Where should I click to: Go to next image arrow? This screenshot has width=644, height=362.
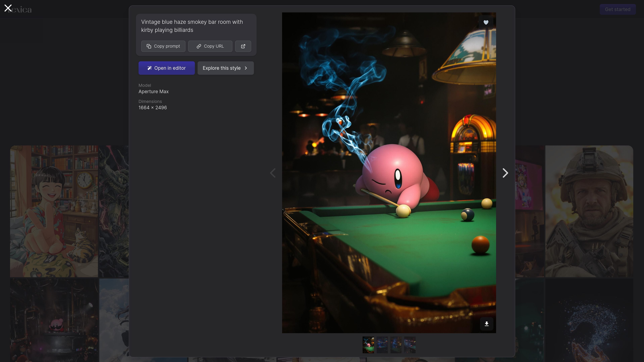[505, 173]
